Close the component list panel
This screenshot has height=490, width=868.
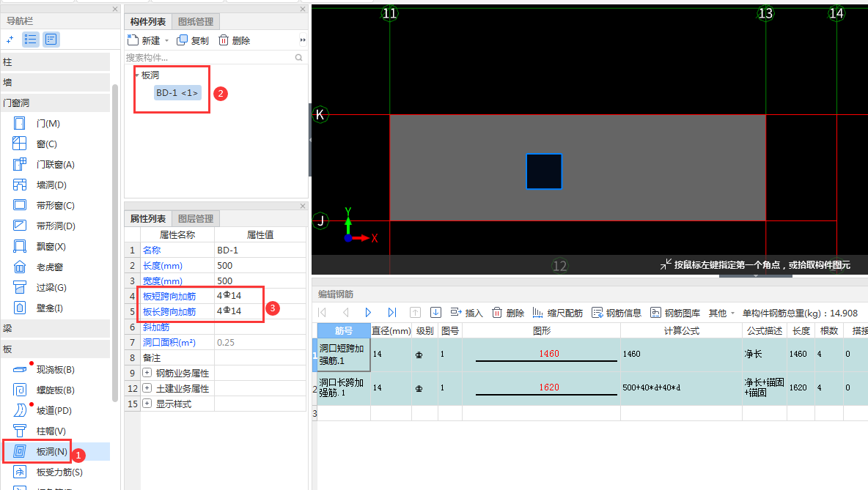click(x=303, y=9)
